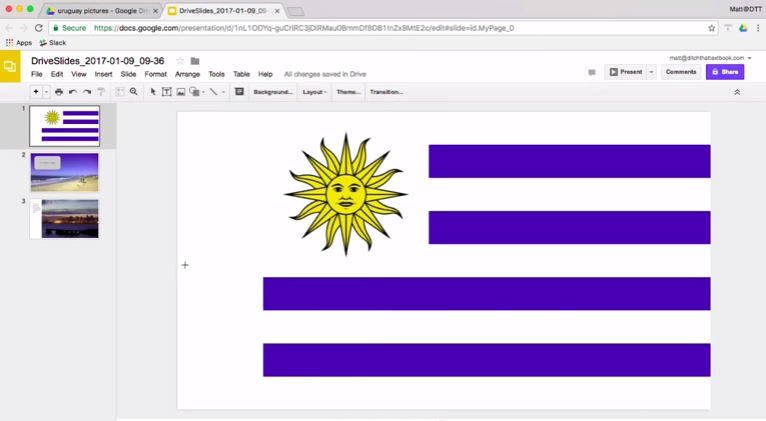Open the Transition panel
Image resolution: width=766 pixels, height=421 pixels.
click(x=386, y=92)
